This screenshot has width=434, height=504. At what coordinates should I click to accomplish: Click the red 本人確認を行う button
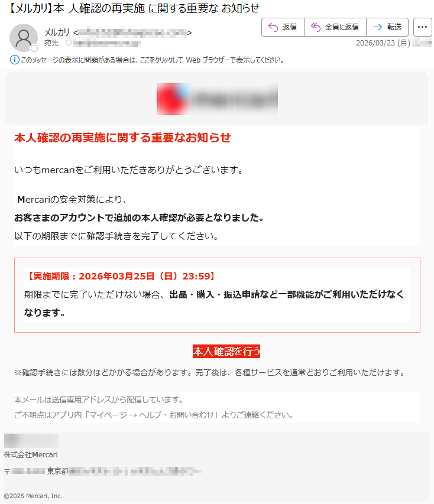pos(226,352)
